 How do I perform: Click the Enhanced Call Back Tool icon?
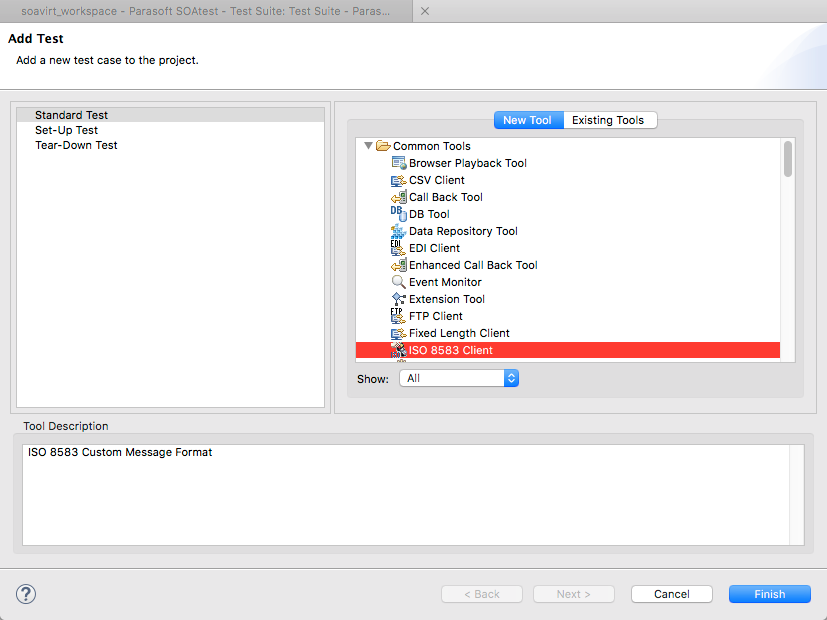(399, 265)
